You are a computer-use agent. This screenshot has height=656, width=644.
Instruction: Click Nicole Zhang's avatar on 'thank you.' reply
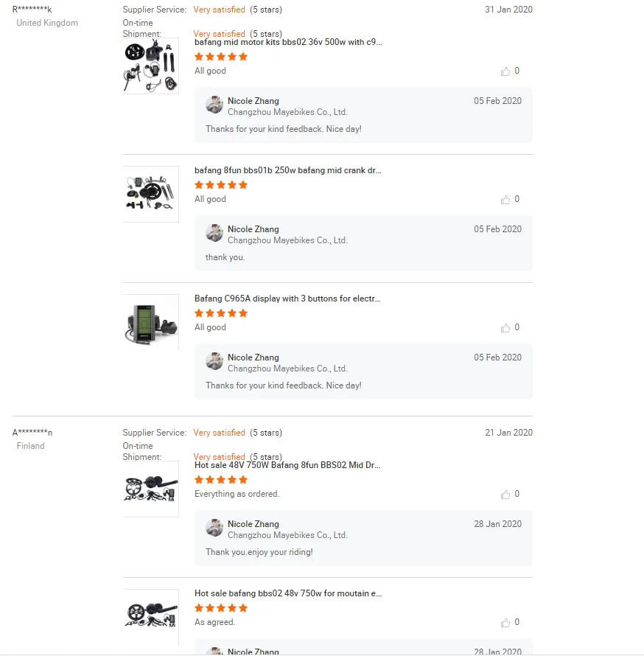pos(214,233)
